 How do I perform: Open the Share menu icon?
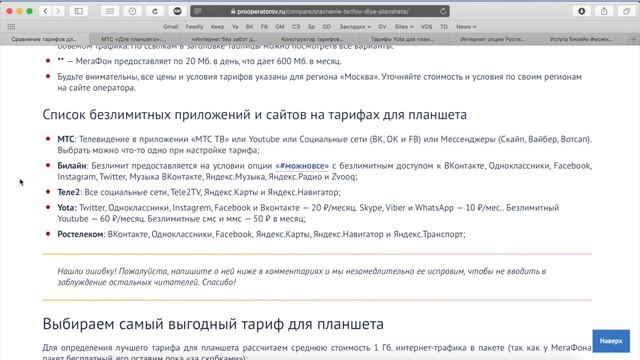coord(604,11)
